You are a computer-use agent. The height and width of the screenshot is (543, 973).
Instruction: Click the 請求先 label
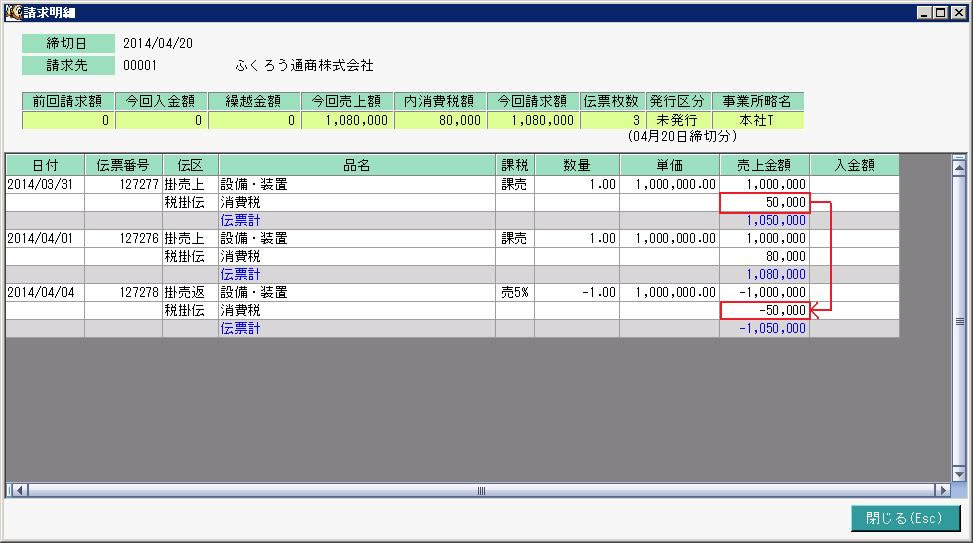pos(68,65)
